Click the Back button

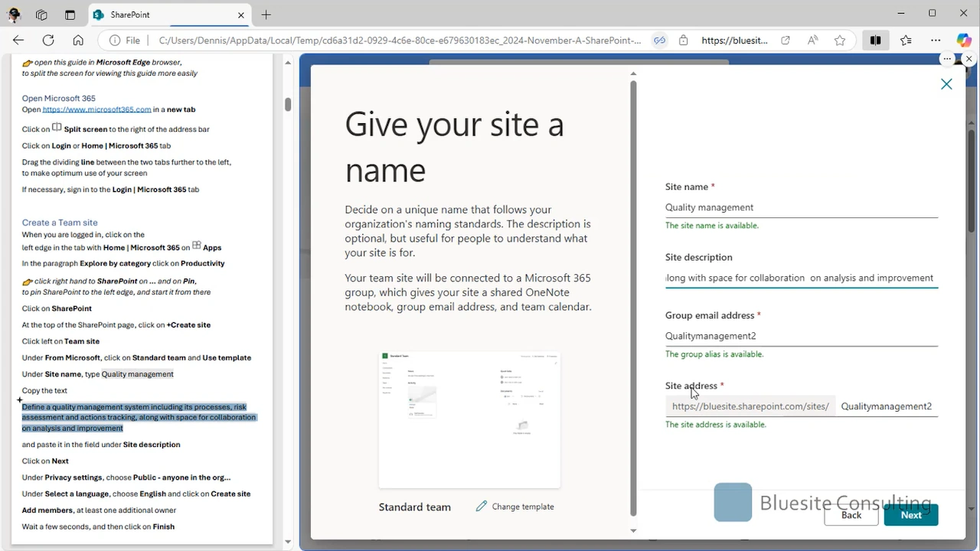coord(851,515)
